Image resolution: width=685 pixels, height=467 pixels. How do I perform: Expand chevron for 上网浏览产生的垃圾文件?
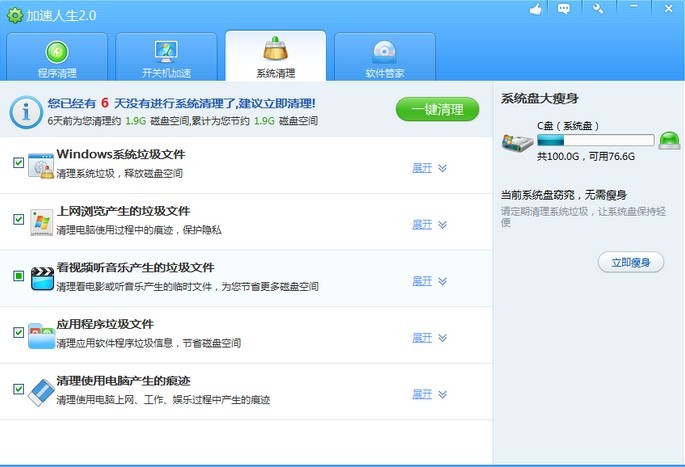click(x=443, y=225)
